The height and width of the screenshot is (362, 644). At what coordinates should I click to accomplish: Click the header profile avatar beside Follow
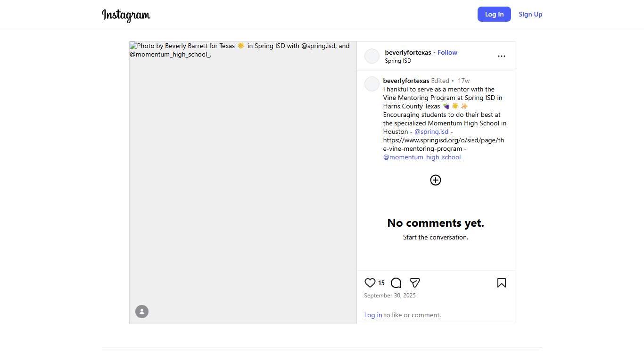(x=372, y=56)
